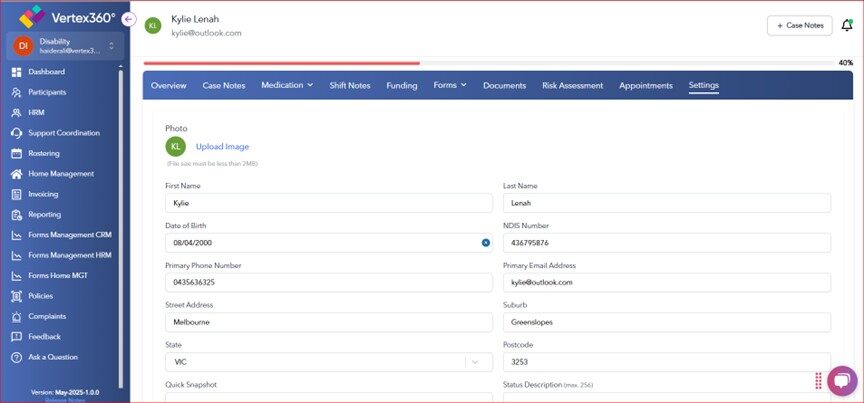The image size is (864, 403).
Task: Open the Shift Notes tab
Action: click(350, 86)
